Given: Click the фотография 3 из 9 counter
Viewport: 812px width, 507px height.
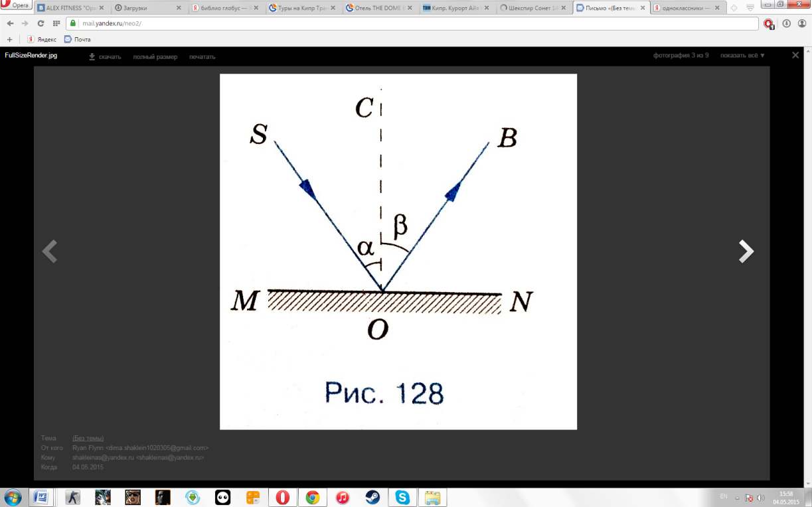Looking at the screenshot, I should (681, 56).
